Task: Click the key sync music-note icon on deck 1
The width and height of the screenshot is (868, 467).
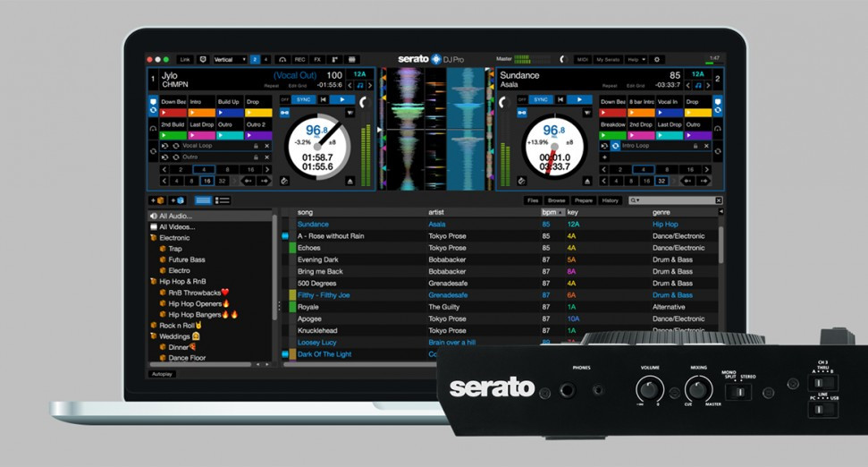Action: click(360, 85)
